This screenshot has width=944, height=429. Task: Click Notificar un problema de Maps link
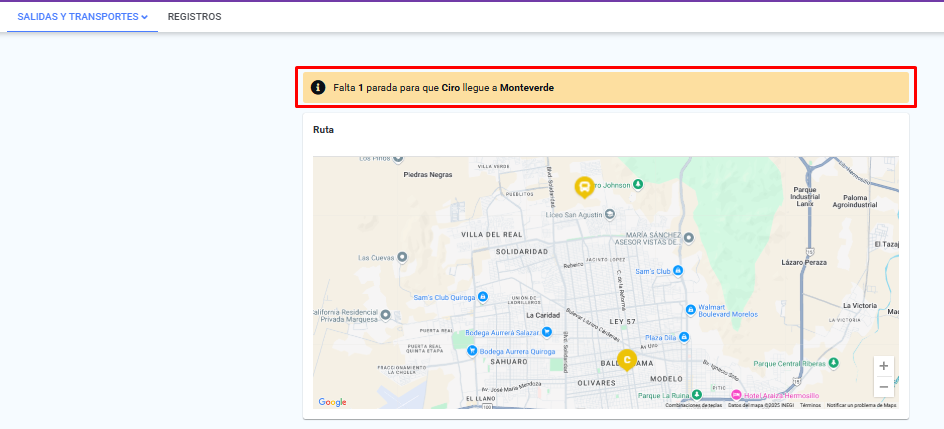coord(862,405)
